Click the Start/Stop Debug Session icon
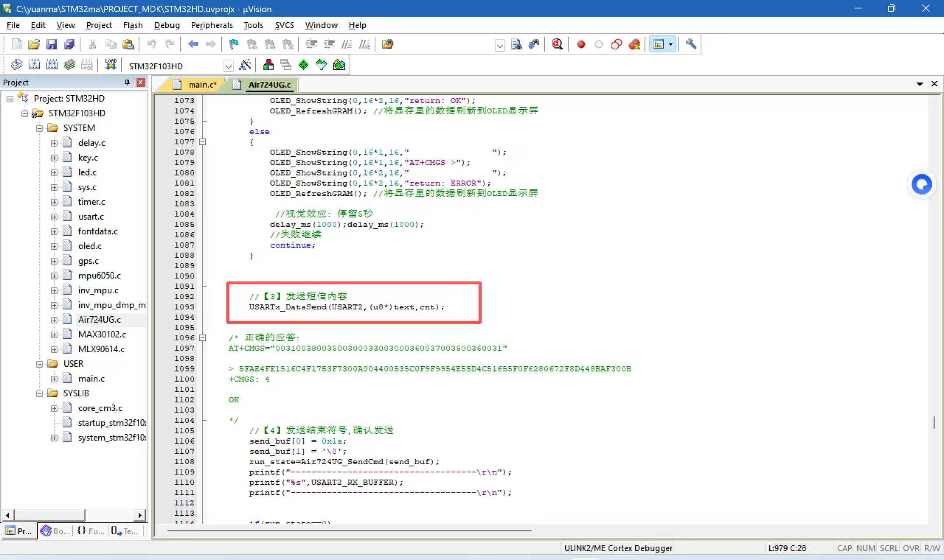Image resolution: width=944 pixels, height=560 pixels. 557,44
